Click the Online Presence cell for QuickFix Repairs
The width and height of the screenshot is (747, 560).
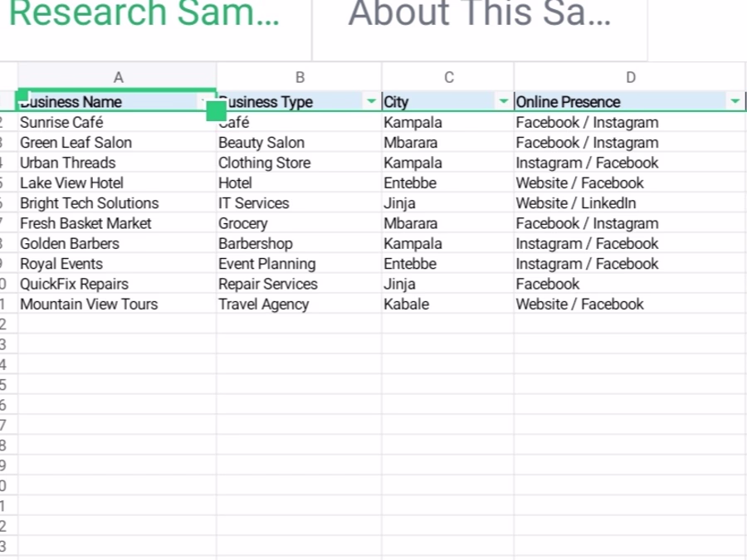tap(630, 285)
